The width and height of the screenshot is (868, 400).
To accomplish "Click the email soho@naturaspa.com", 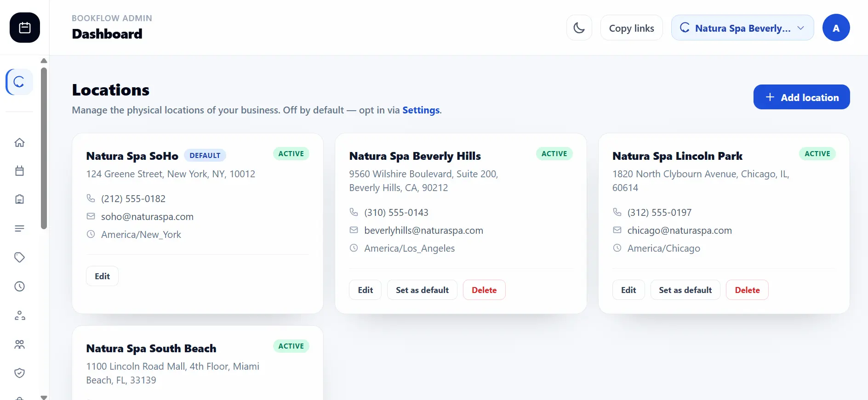I will pyautogui.click(x=147, y=217).
